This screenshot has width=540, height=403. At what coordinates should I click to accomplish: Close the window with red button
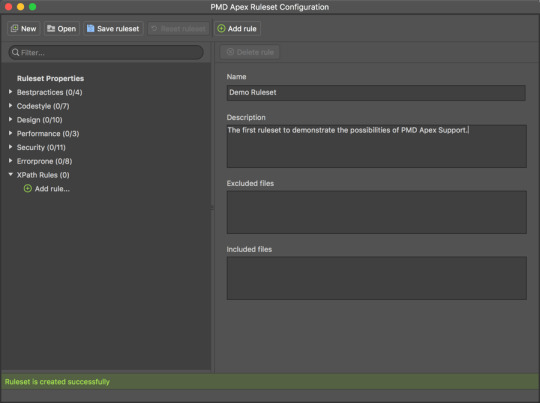pos(9,7)
